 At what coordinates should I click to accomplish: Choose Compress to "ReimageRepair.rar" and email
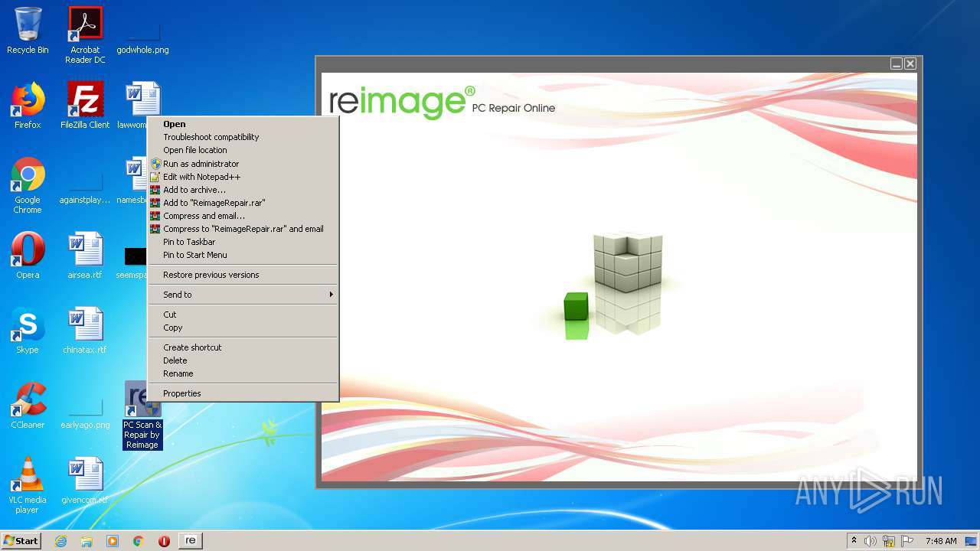(x=243, y=229)
